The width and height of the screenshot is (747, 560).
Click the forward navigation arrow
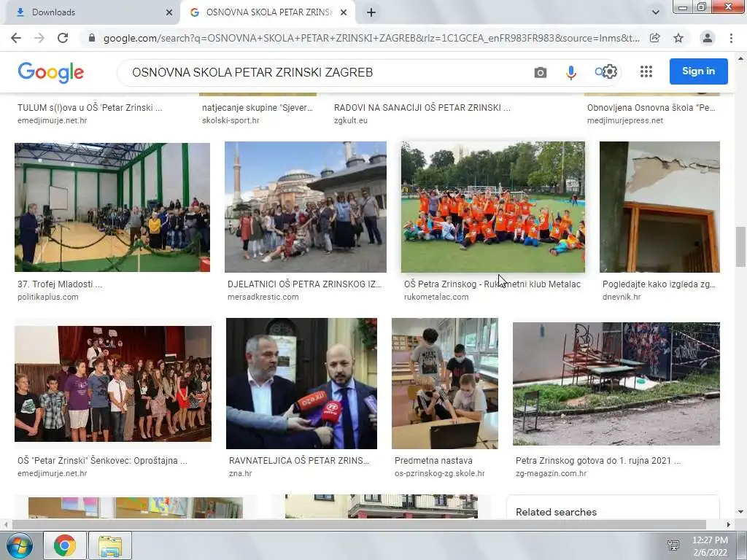pyautogui.click(x=39, y=38)
